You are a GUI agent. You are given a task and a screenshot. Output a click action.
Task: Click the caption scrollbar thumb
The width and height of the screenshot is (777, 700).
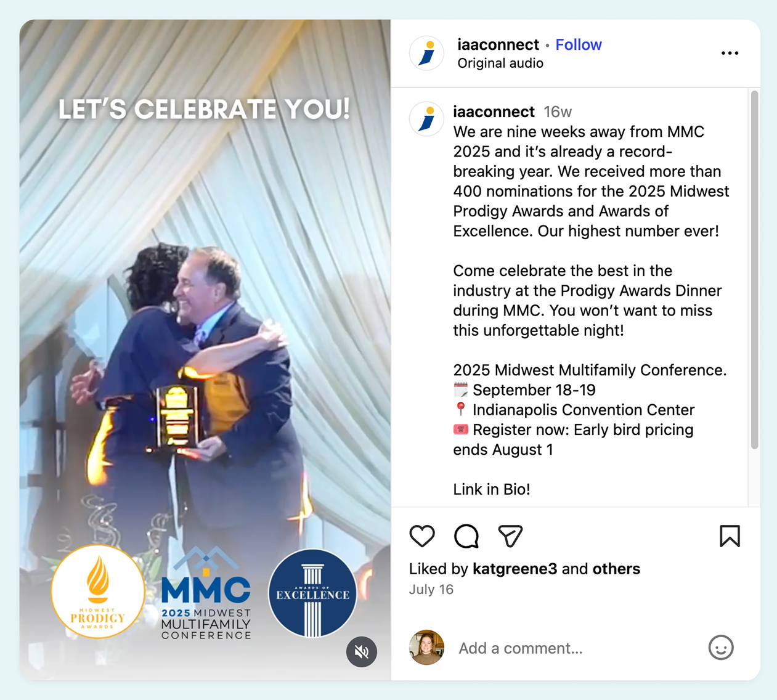755,270
